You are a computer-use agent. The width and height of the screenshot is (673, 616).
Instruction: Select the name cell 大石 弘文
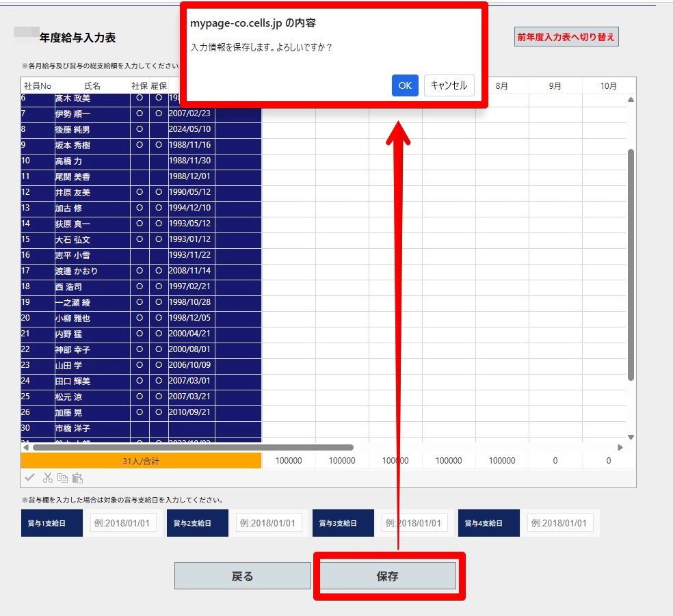click(92, 239)
